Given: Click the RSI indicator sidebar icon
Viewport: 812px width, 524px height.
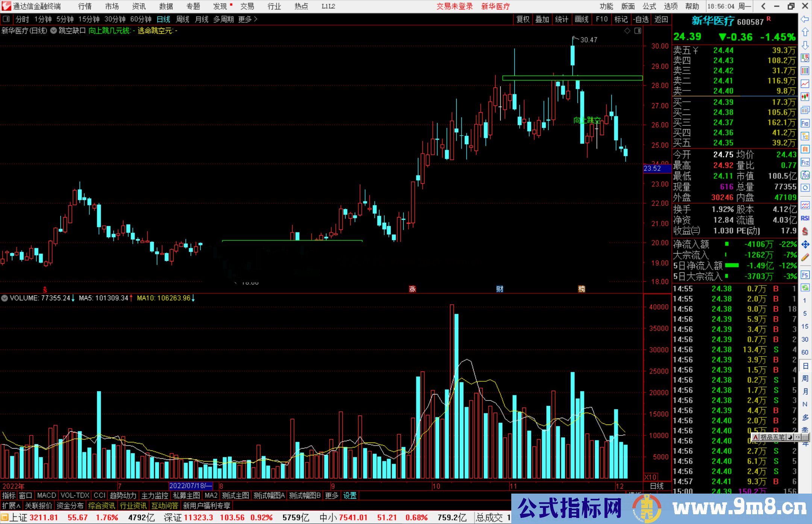Looking at the screenshot, I should click(805, 218).
